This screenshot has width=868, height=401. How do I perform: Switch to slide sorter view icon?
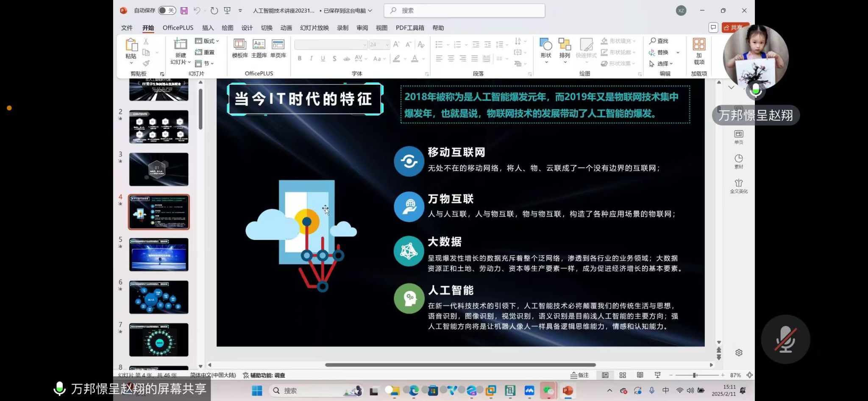coord(623,375)
